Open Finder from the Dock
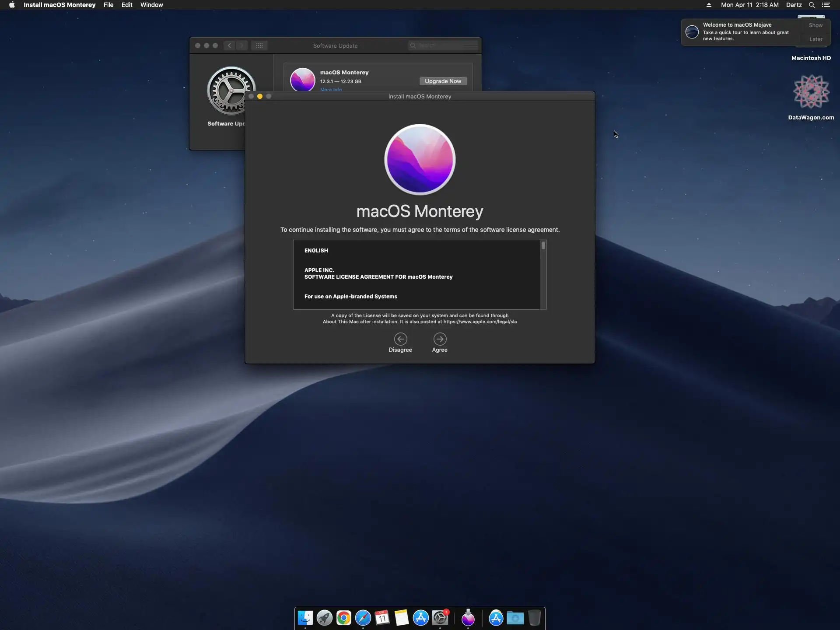840x630 pixels. (x=305, y=618)
